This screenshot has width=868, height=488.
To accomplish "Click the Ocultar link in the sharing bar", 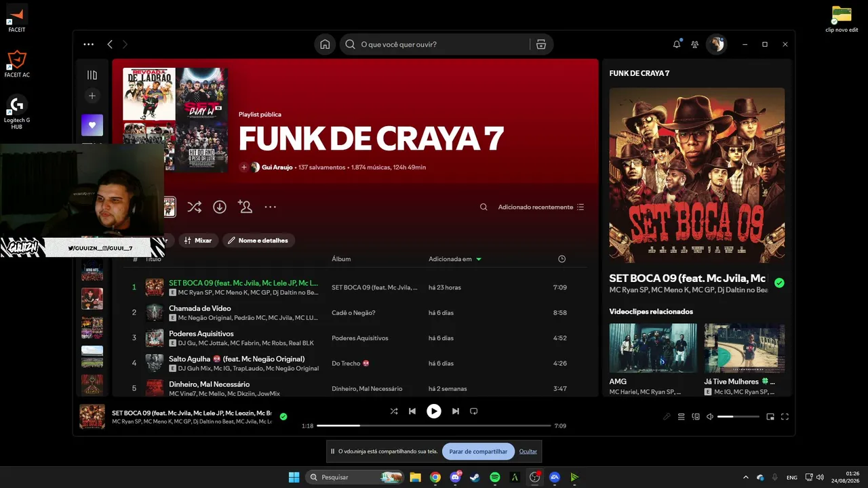I will tap(528, 451).
